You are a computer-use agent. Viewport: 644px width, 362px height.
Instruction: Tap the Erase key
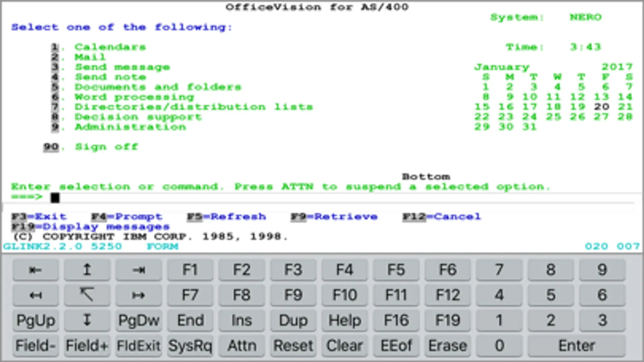click(x=448, y=346)
